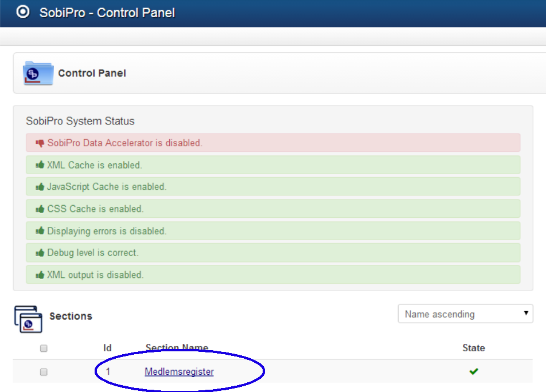Click the Control Panel heading text

(x=92, y=73)
